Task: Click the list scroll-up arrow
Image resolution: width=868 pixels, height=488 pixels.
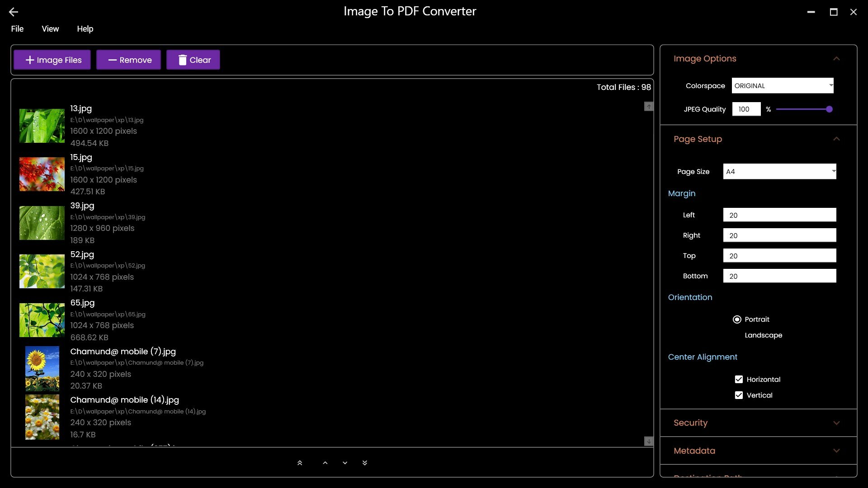Action: 649,106
